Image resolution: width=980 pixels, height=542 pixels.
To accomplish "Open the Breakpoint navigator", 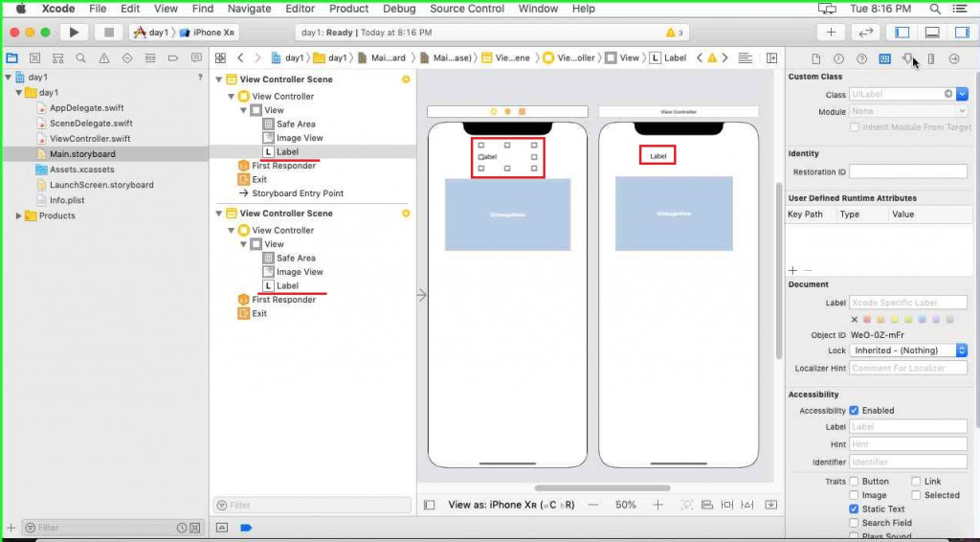I will (x=173, y=58).
